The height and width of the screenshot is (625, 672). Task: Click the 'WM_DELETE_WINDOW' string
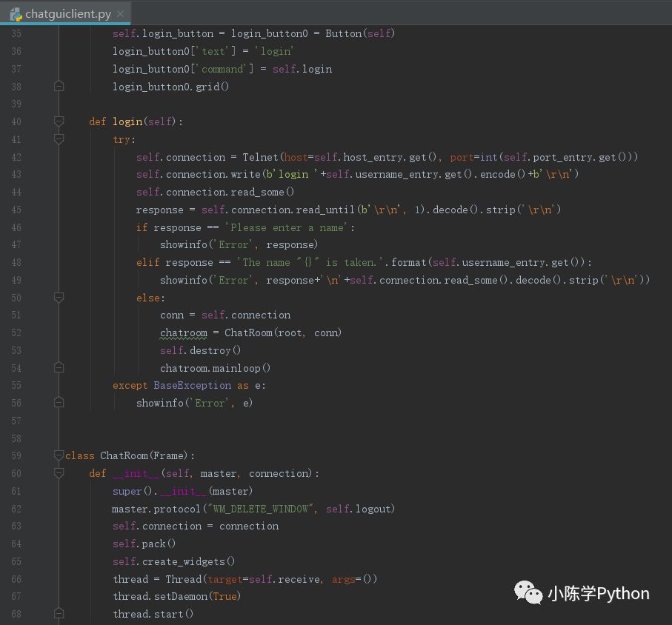pos(261,509)
